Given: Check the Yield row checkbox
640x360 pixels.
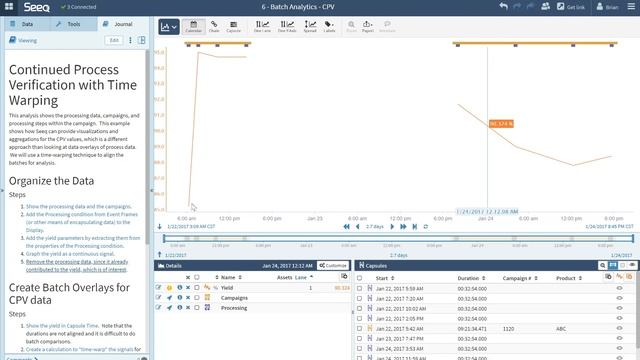Looking at the screenshot, I should pos(197,288).
